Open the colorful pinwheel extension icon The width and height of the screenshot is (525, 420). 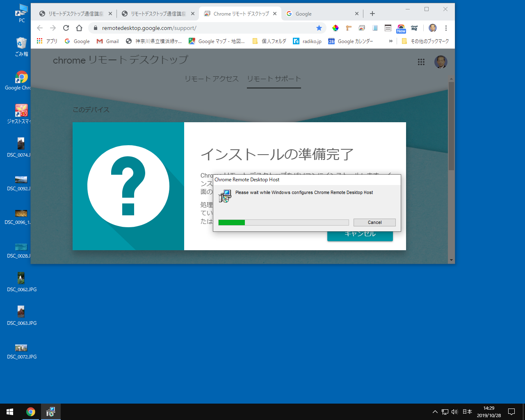tap(336, 28)
